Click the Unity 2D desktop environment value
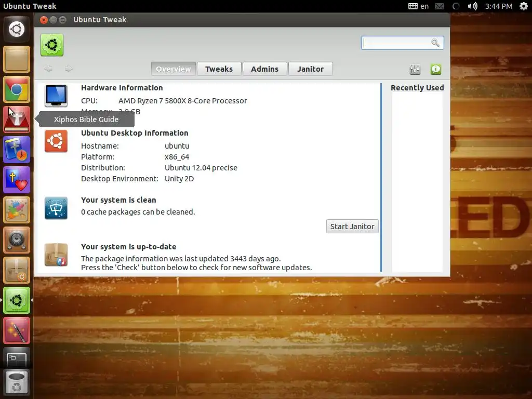Screen dimensions: 532x399 click(x=179, y=179)
